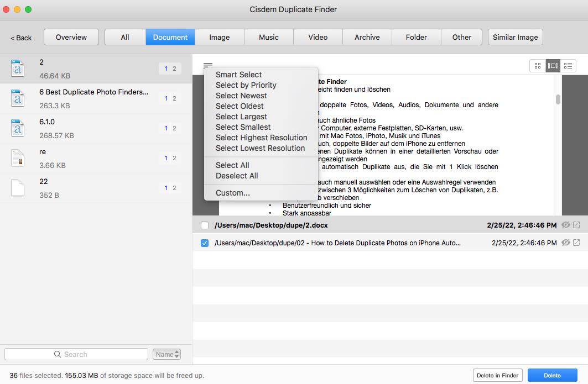The image size is (588, 384).
Task: Switch to the All tab
Action: tap(125, 37)
